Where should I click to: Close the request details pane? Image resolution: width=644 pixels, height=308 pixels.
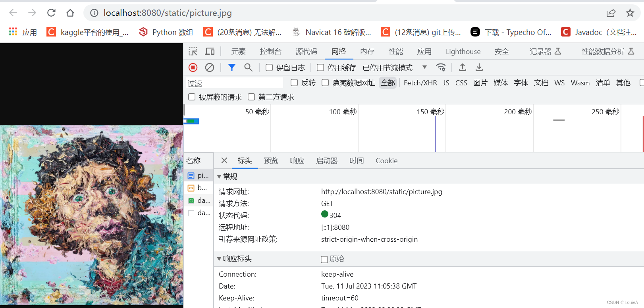click(x=224, y=160)
